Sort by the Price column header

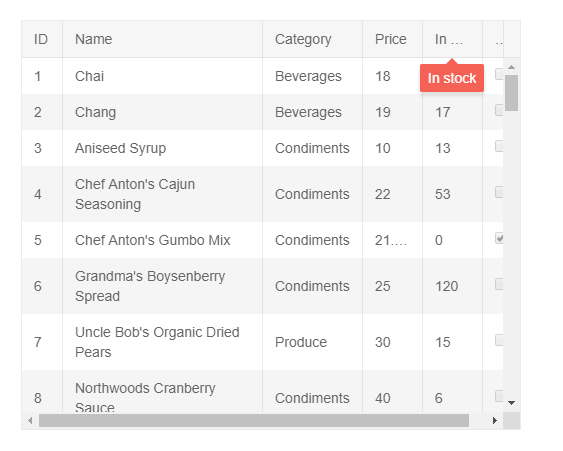(393, 39)
